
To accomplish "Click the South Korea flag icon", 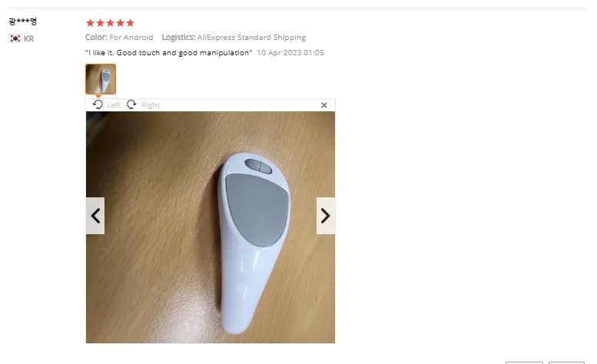I will coord(15,38).
